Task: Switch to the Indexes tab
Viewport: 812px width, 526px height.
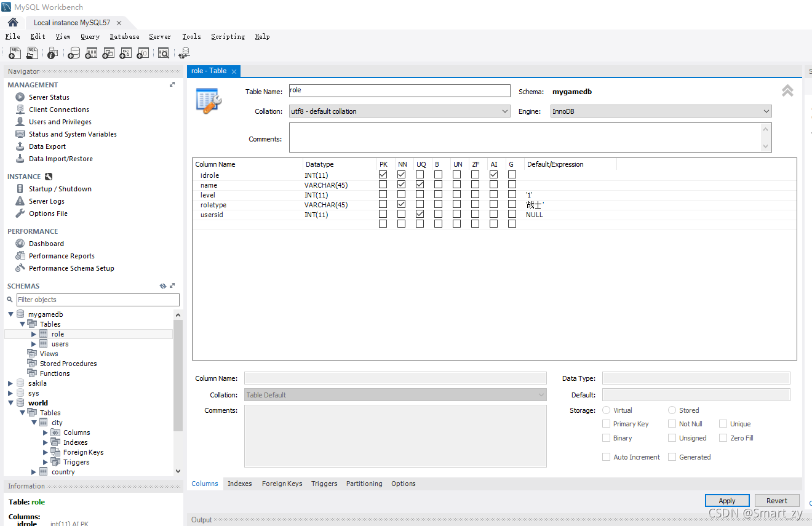Action: coord(240,484)
